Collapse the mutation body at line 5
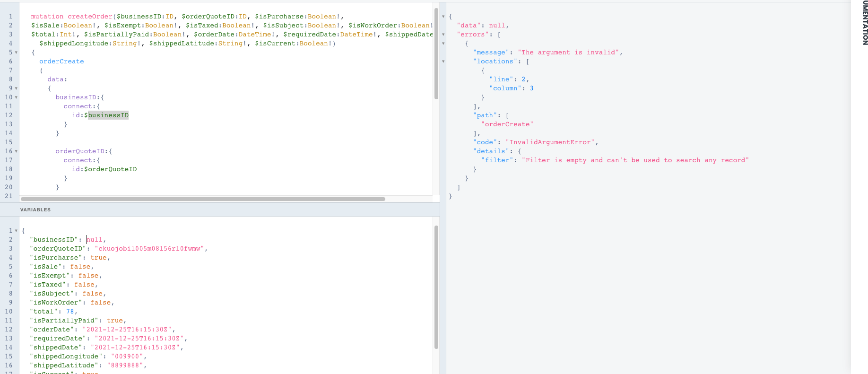This screenshot has height=374, width=868. (16, 52)
